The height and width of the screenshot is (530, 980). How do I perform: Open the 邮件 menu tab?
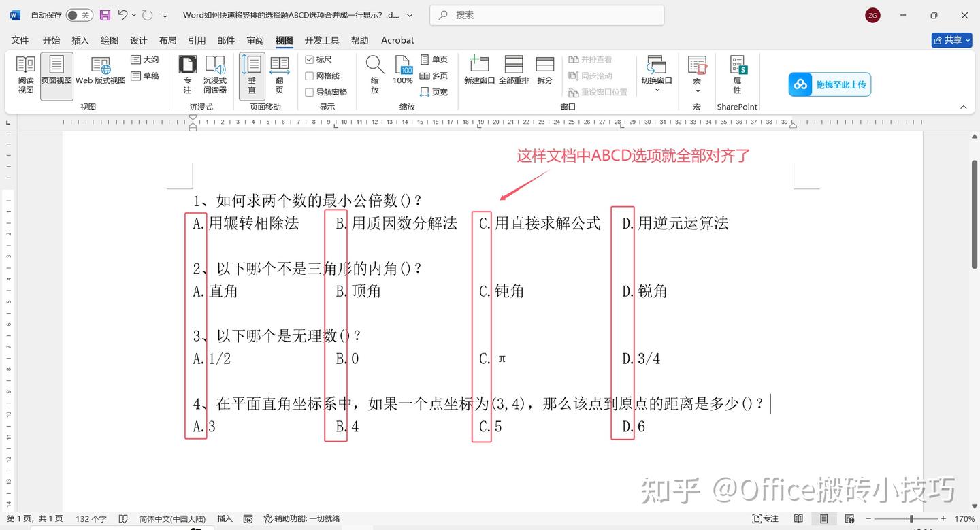(x=225, y=40)
